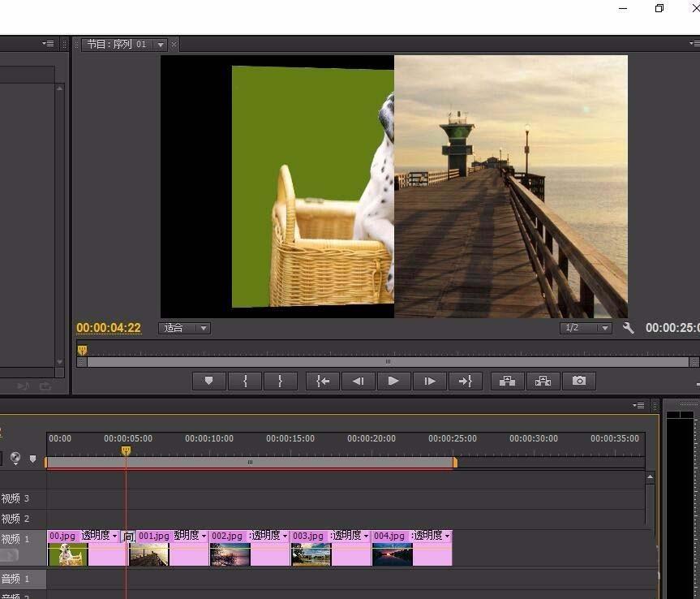Click the 00:00:04:22 timecode display

(x=109, y=328)
